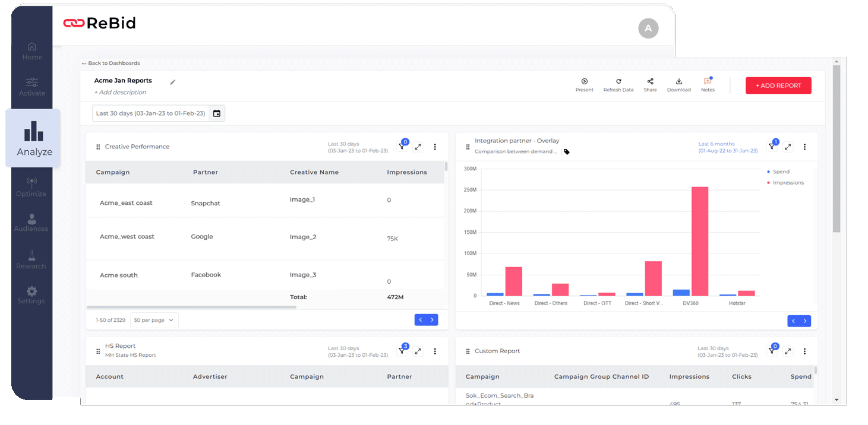This screenshot has width=868, height=425.
Task: Go to next page in Creative Performance
Action: tap(433, 320)
